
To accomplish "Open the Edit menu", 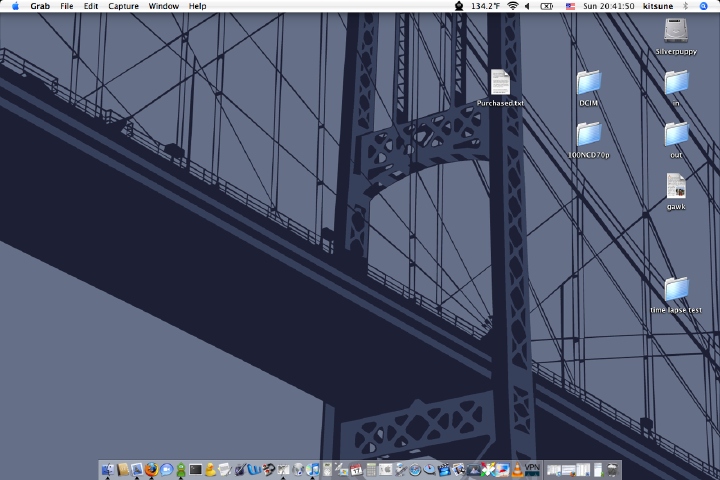I will [90, 6].
